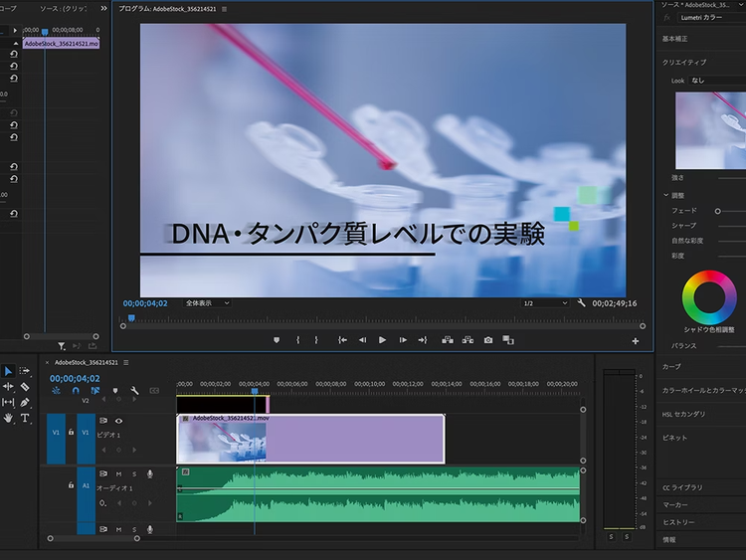Click the Extract button
Screen dimensions: 746x560
click(467, 340)
